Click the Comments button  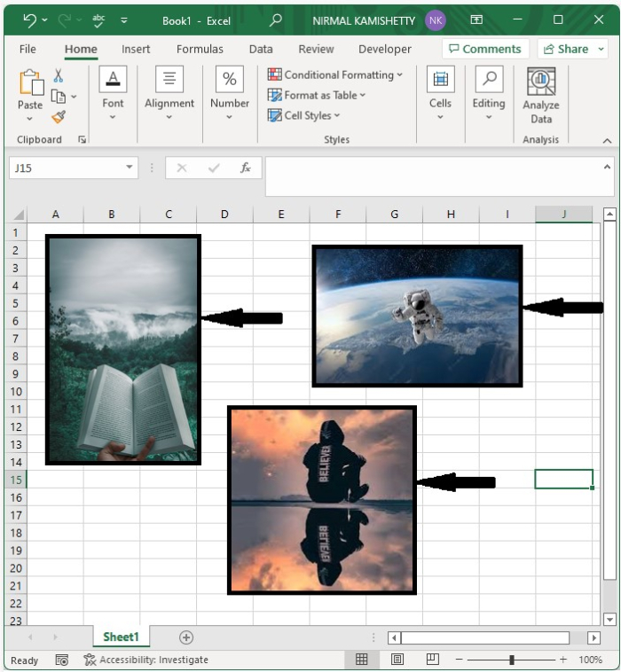[x=485, y=49]
